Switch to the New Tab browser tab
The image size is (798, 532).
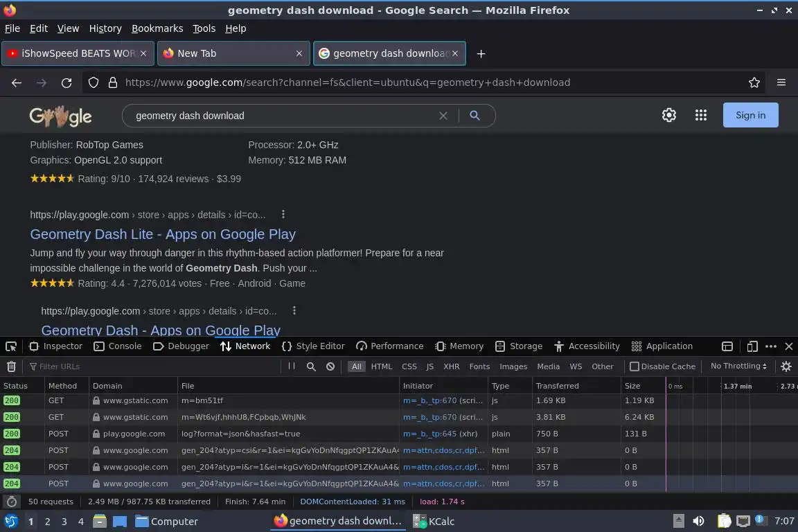233,53
